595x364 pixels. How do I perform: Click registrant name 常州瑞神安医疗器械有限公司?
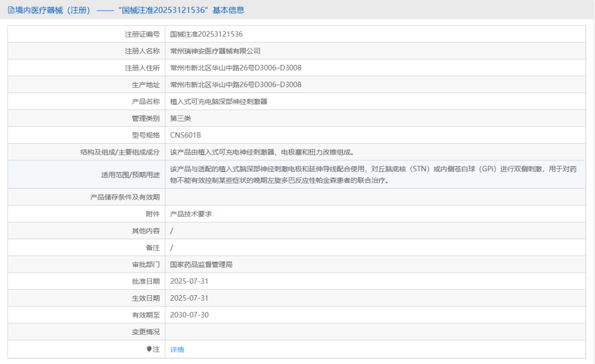pos(215,51)
